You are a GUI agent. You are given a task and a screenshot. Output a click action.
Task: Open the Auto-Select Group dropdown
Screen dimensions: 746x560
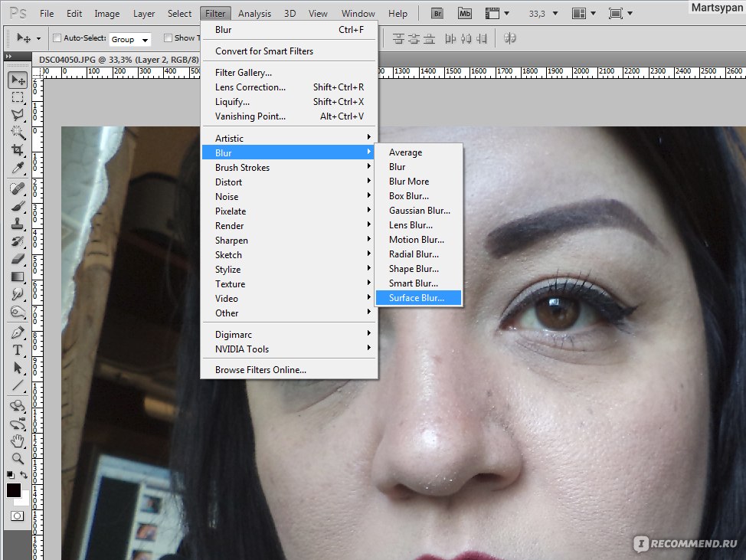pos(129,39)
